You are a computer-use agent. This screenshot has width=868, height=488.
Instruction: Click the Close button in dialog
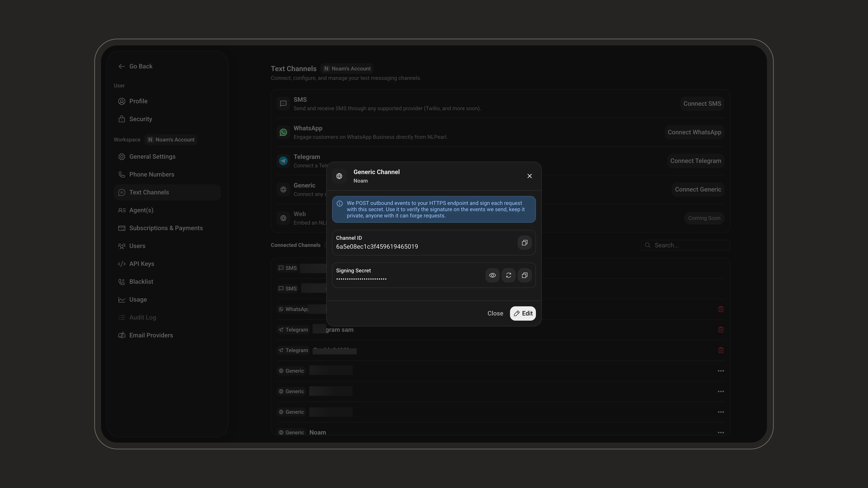pyautogui.click(x=495, y=313)
